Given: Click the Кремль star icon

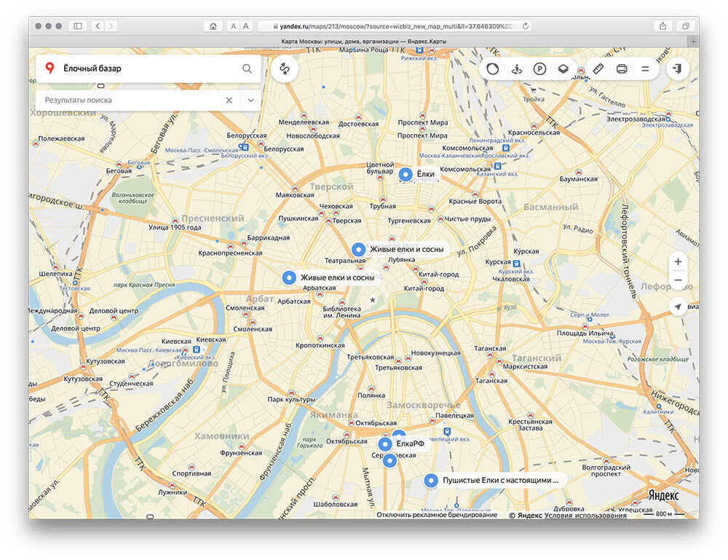Looking at the screenshot, I should [372, 300].
